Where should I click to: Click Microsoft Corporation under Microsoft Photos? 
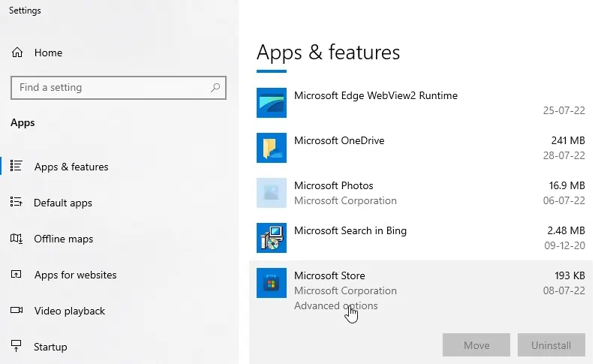[345, 200]
